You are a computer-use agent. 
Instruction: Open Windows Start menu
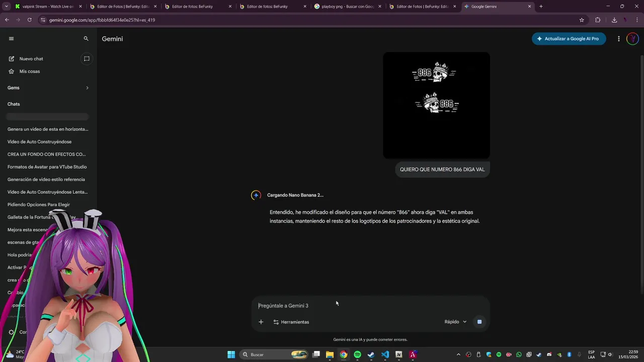point(231,354)
